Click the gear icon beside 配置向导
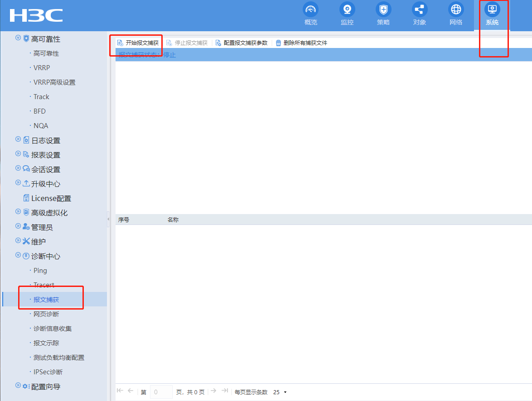The height and width of the screenshot is (401, 532). coord(26,386)
